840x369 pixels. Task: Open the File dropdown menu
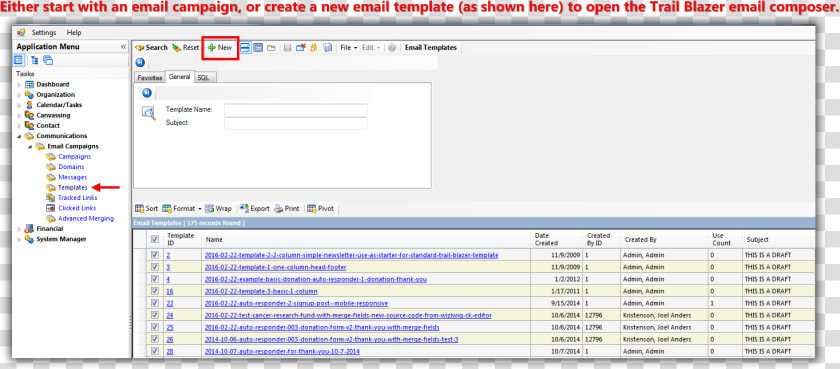pos(349,48)
